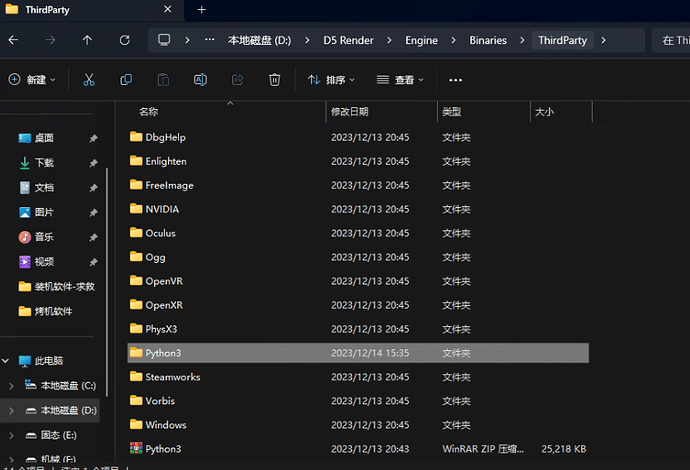Sort by the 类型 column header

click(451, 112)
